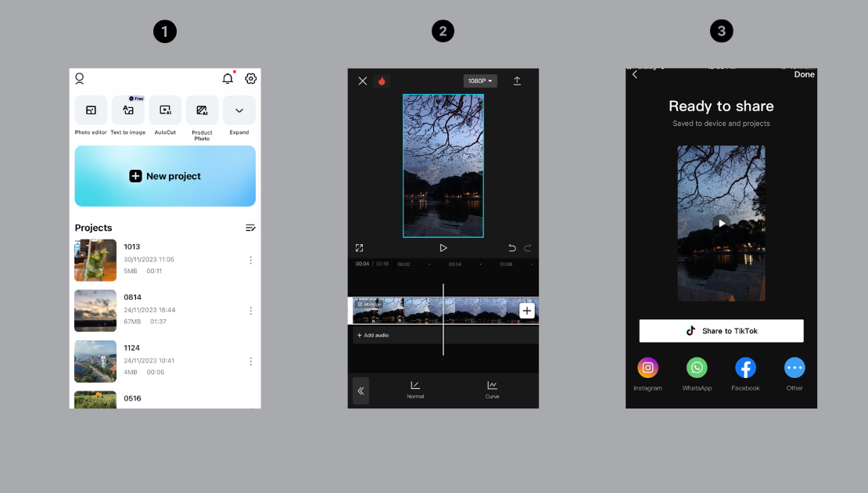Image resolution: width=868 pixels, height=493 pixels.
Task: Toggle fullscreen preview in editor
Action: click(359, 248)
